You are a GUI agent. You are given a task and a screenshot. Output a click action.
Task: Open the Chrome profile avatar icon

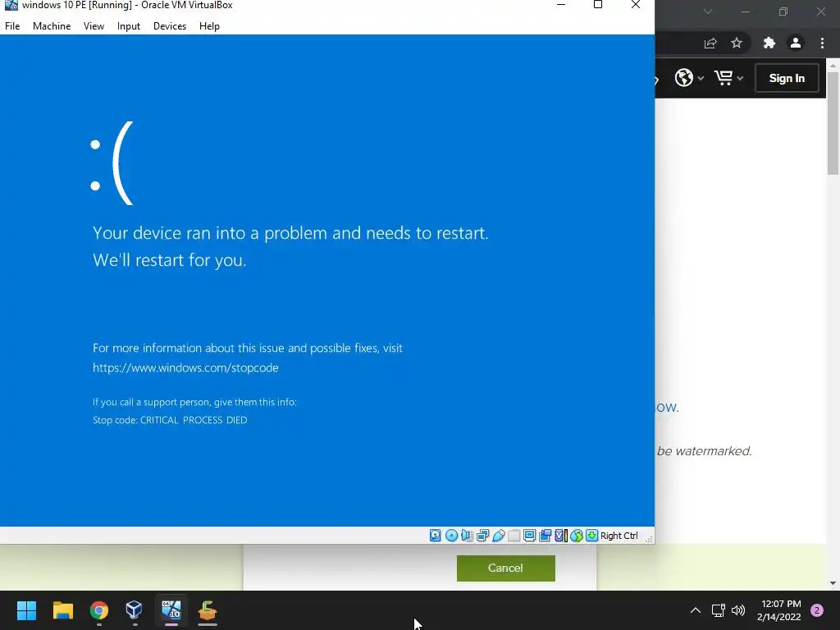796,43
